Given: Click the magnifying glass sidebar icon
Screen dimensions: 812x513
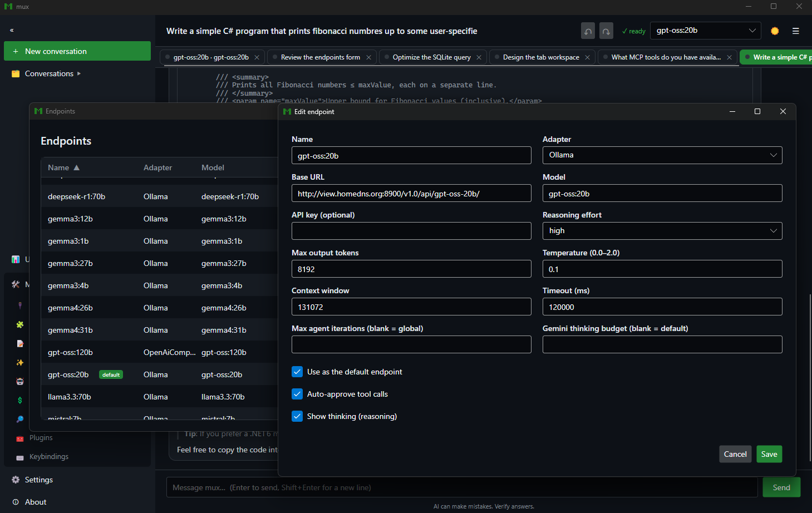Looking at the screenshot, I should (x=20, y=419).
